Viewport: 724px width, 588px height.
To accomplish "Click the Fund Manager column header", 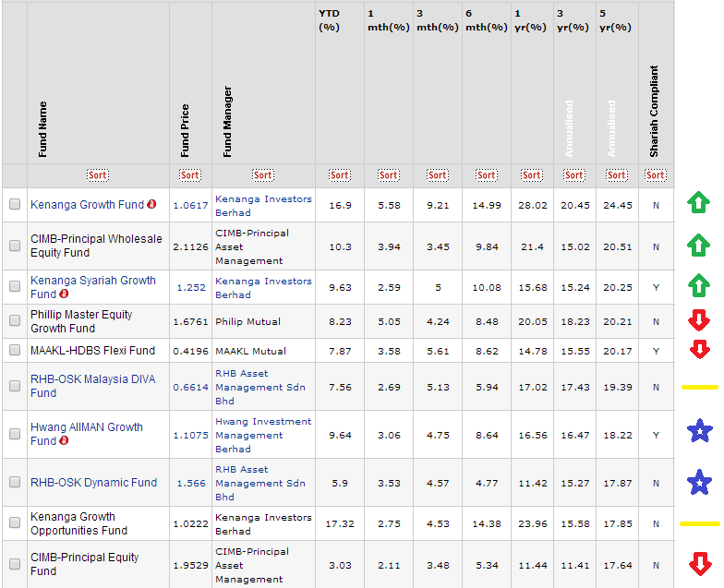I will (x=227, y=122).
